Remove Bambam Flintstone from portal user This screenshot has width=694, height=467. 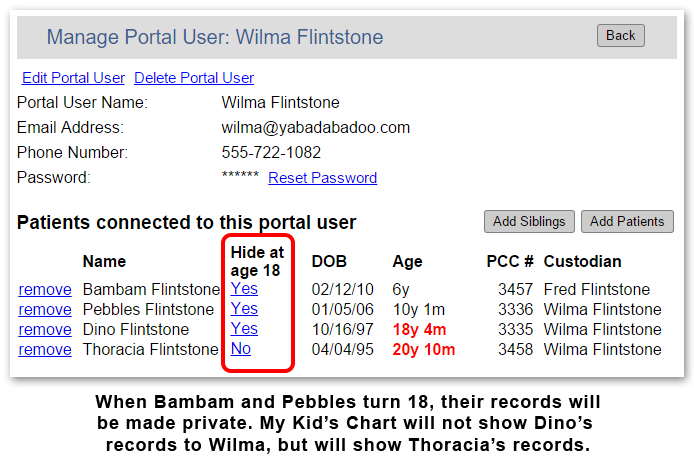pos(45,289)
